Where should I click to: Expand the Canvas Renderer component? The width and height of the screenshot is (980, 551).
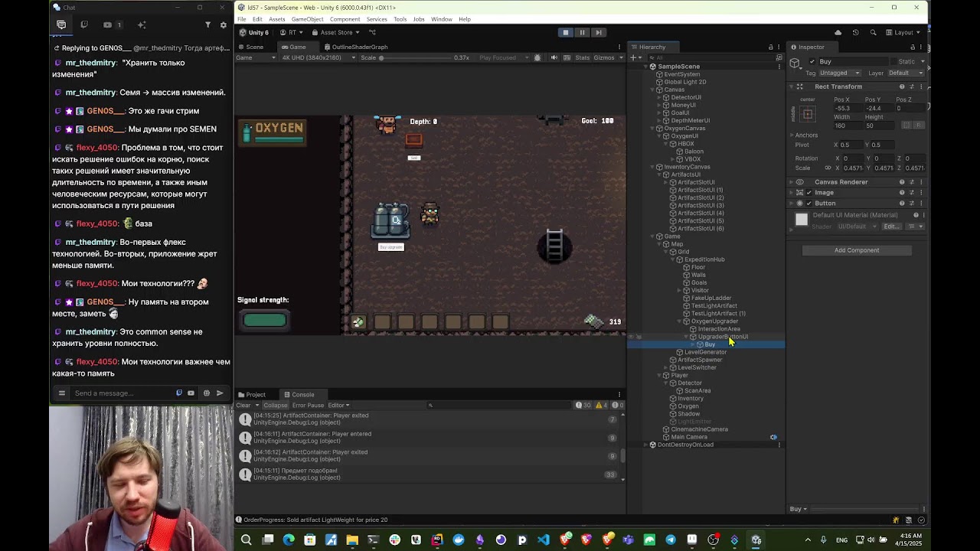point(792,182)
